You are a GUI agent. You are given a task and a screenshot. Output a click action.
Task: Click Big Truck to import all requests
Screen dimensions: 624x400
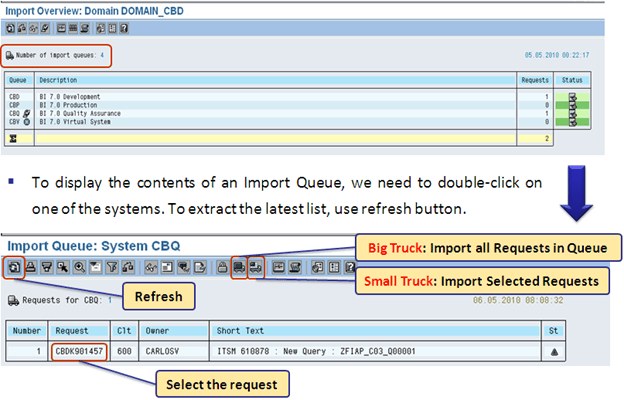tap(237, 268)
